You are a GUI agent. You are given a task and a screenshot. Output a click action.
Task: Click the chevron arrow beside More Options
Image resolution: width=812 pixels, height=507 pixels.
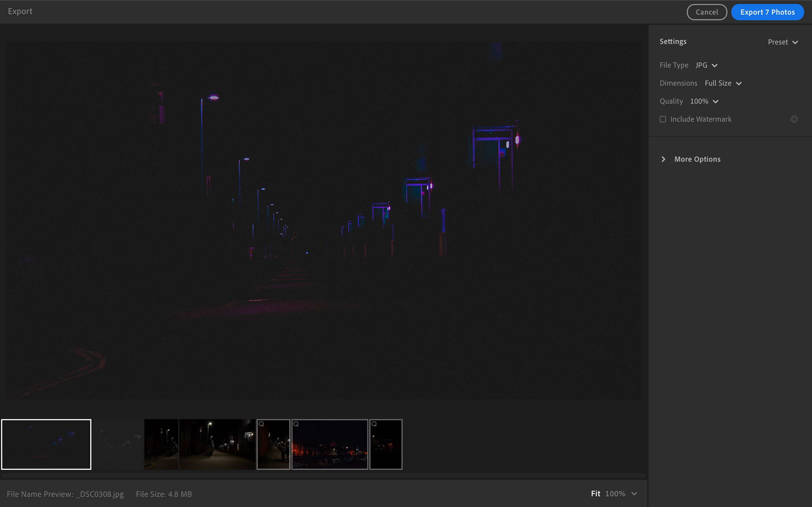coord(663,159)
